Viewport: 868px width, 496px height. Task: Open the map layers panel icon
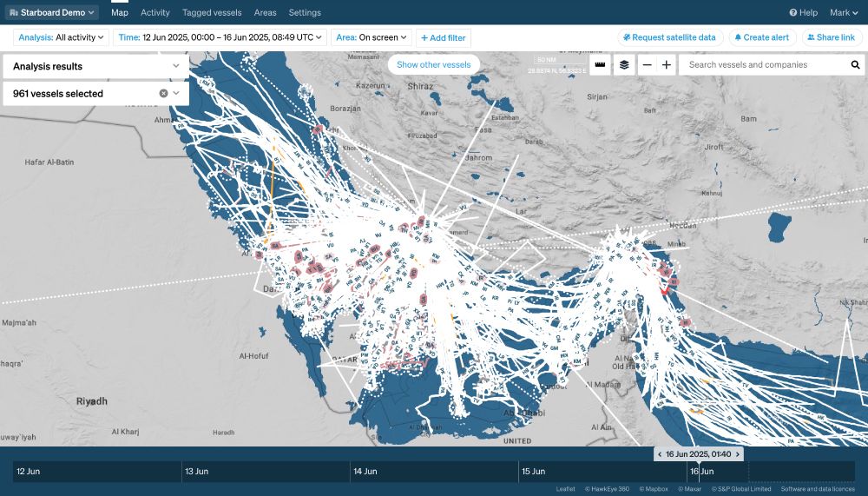(624, 65)
